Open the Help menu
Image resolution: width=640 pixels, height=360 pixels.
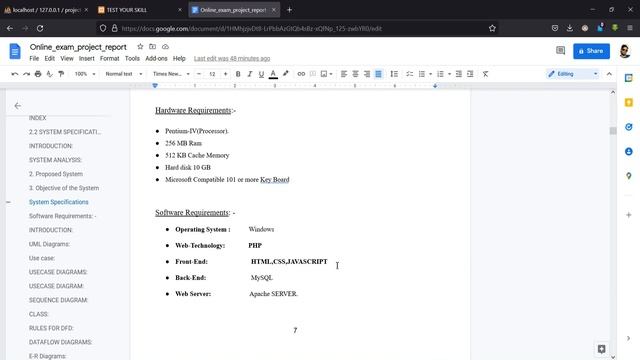(x=179, y=58)
